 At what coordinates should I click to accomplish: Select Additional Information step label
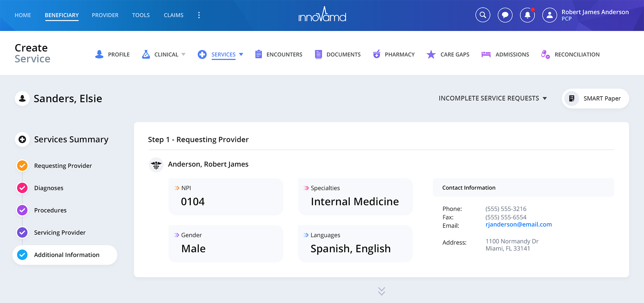point(67,255)
